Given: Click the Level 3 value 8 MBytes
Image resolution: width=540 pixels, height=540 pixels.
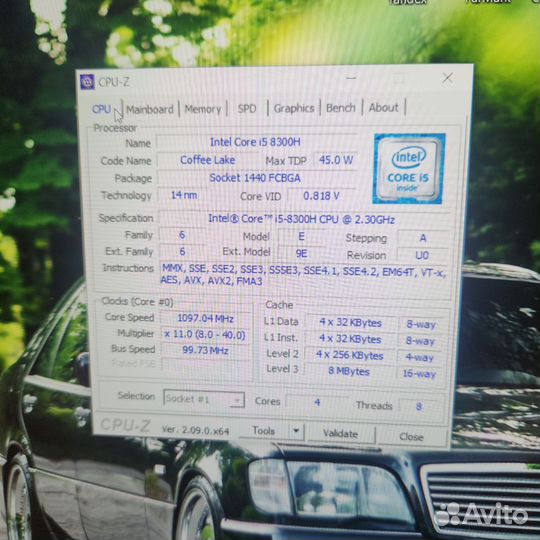Looking at the screenshot, I should (x=349, y=371).
